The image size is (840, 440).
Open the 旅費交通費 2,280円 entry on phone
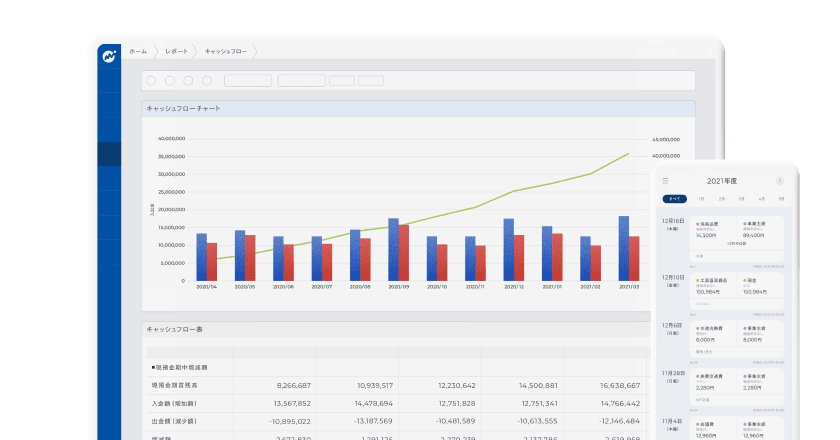tap(713, 382)
